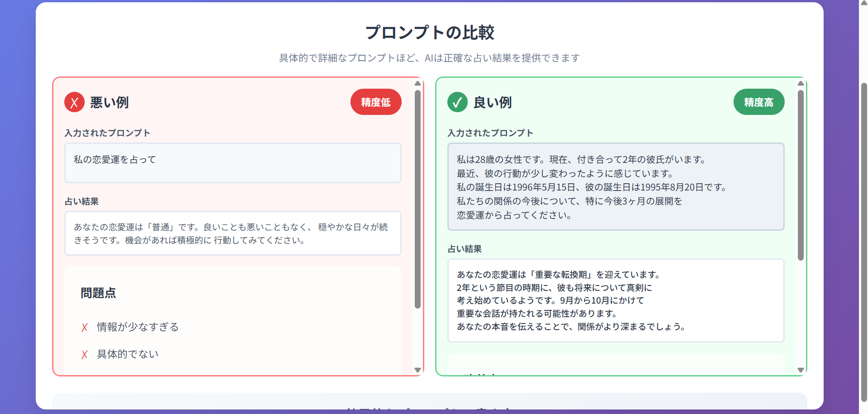Click the X icon next to 具体的でない

(84, 355)
